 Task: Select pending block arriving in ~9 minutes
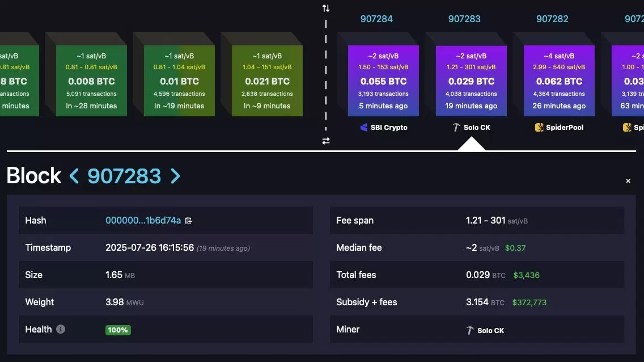coord(267,81)
